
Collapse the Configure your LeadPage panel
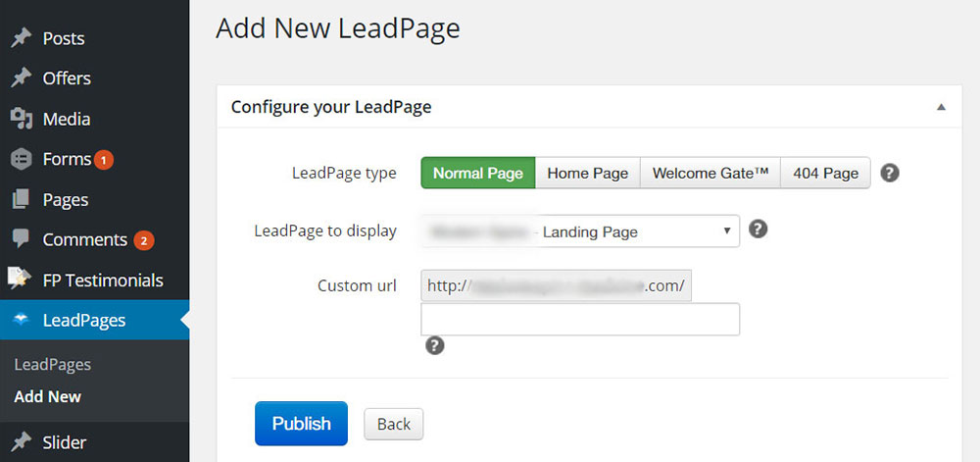pos(941,107)
